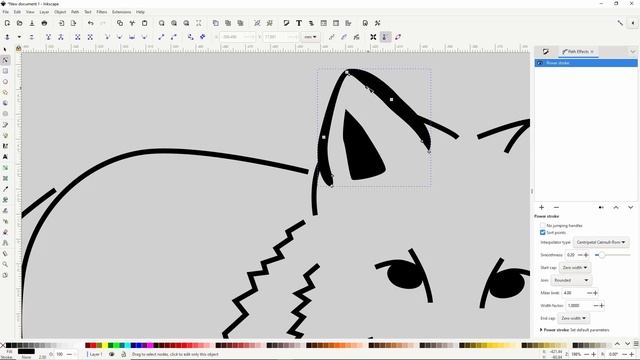Expand Power stroke set default parameters
Screen dimensions: 640x360
(x=541, y=330)
